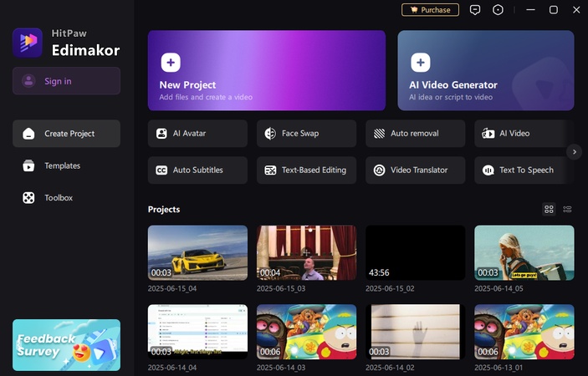Screen dimensions: 588x376
Task: Open the Auto removal tool
Action: [415, 133]
